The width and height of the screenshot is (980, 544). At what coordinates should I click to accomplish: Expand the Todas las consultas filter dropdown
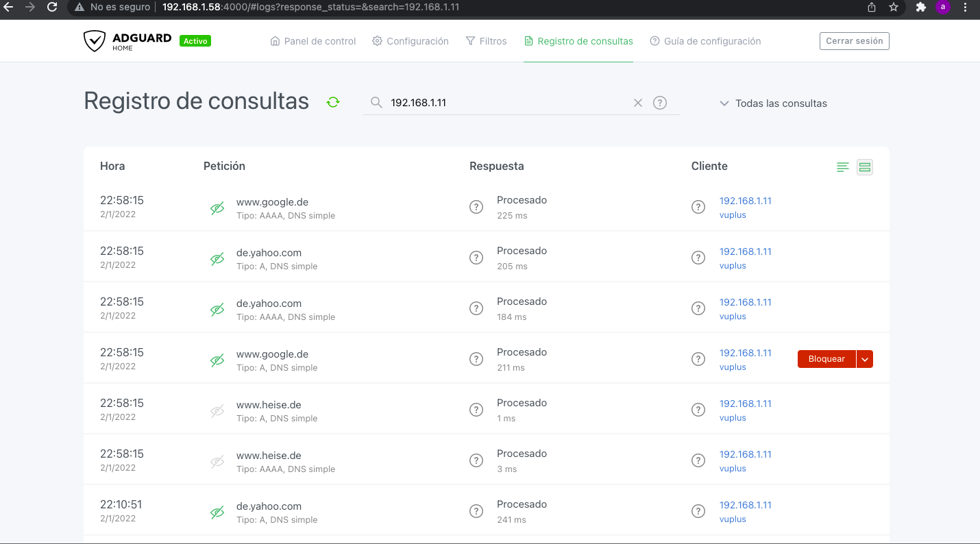[774, 103]
